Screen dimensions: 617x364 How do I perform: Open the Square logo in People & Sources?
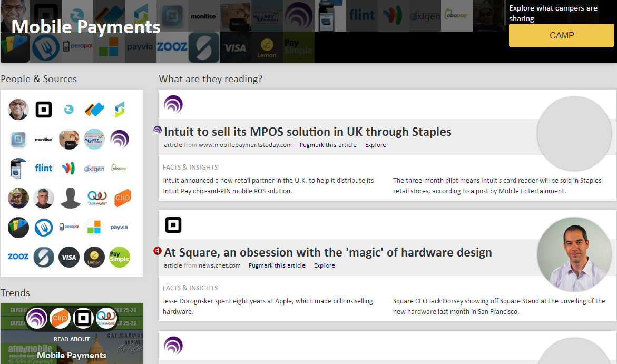pyautogui.click(x=44, y=110)
